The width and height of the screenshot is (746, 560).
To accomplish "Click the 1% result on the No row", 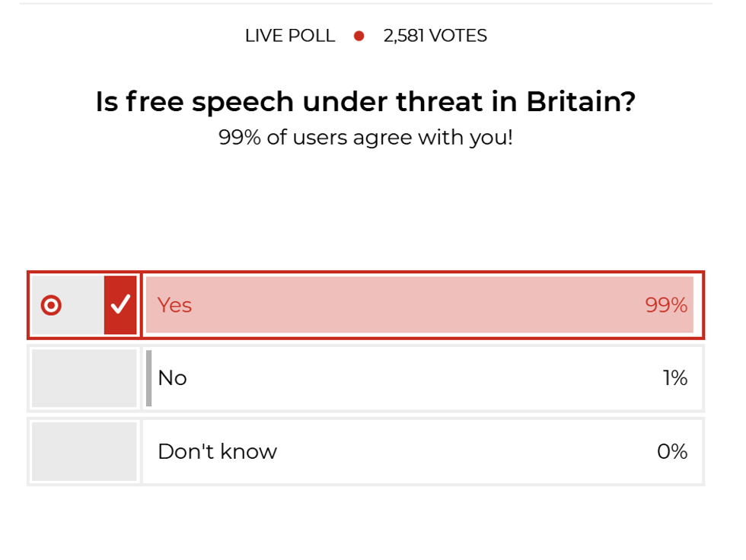I will [675, 378].
